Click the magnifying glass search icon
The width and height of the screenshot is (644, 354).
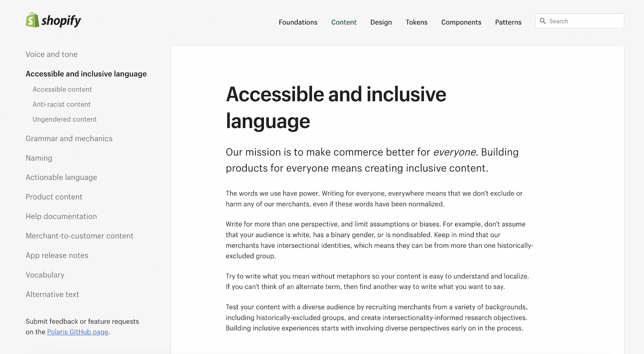(x=543, y=21)
